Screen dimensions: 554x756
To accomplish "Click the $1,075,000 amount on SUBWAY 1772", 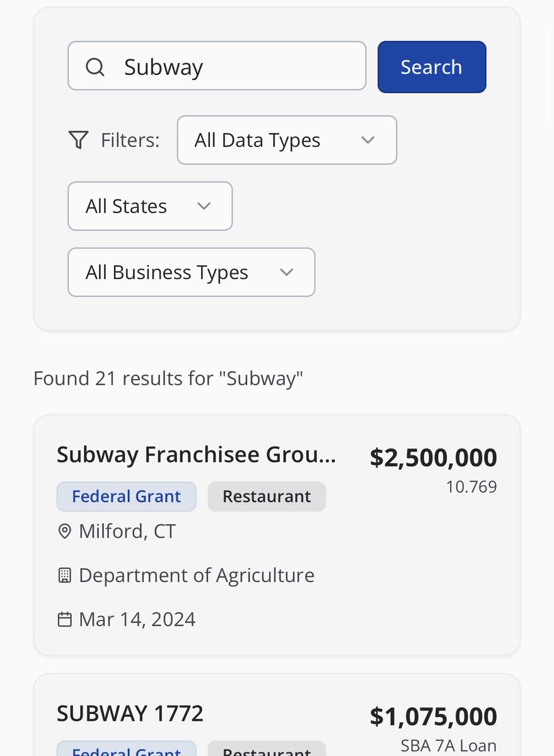I will point(433,717).
